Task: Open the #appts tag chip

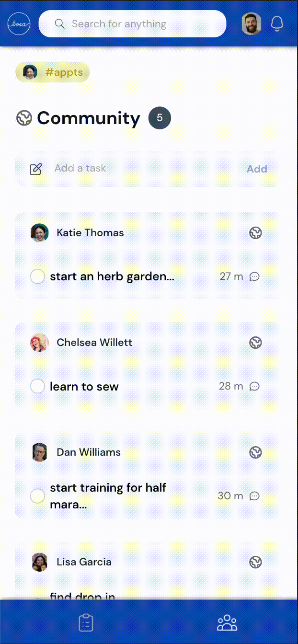Action: tap(53, 72)
